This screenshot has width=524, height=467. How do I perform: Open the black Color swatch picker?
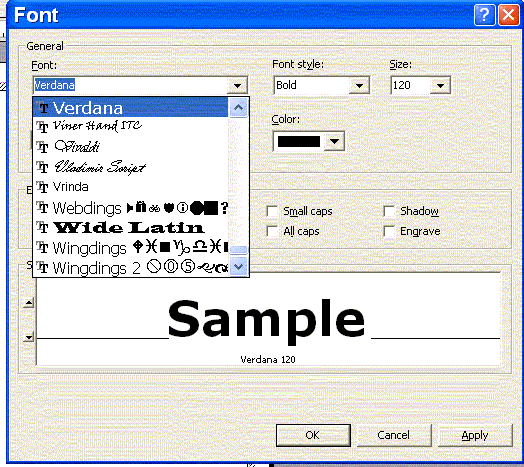(308, 141)
